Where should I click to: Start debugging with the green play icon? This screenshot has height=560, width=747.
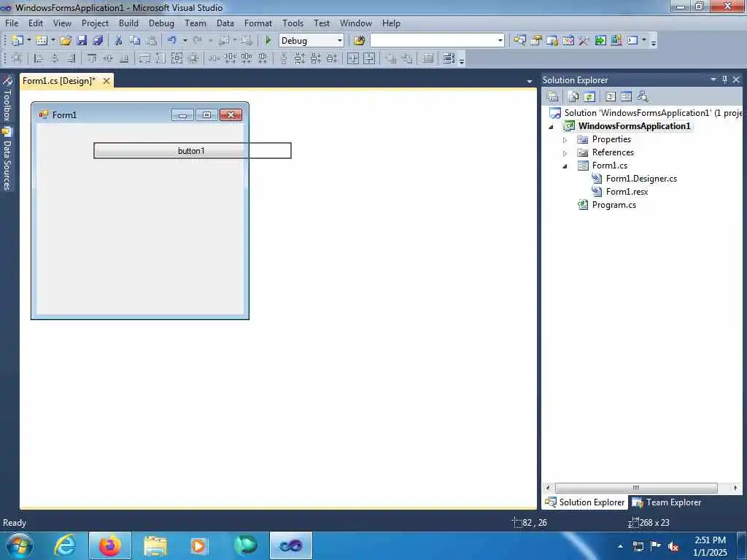click(x=268, y=41)
